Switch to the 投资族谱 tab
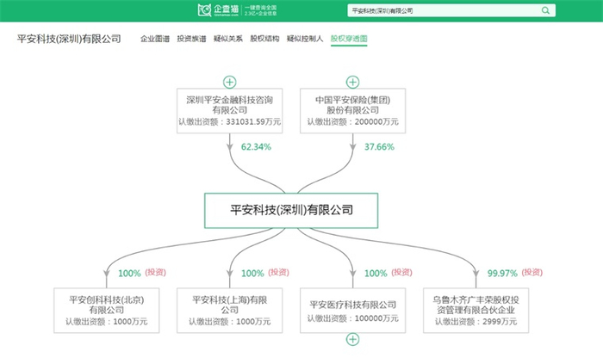Viewport: 603px width, 364px height. 191,39
